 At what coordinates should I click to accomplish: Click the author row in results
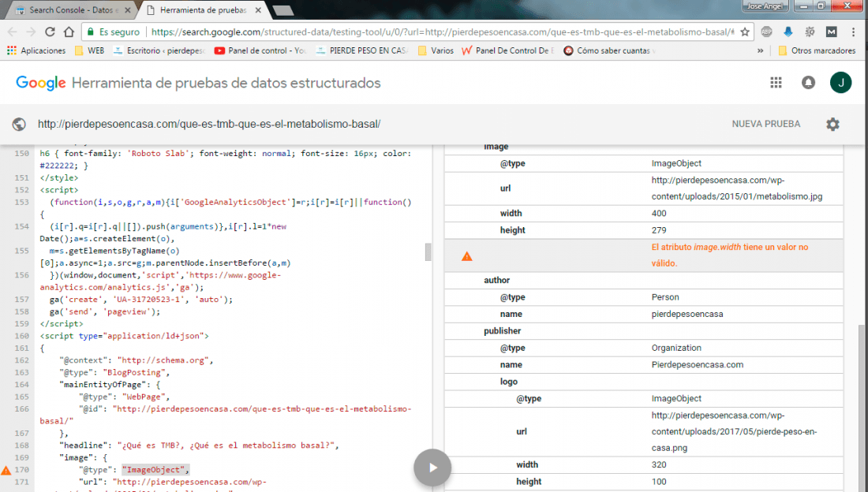(644, 280)
